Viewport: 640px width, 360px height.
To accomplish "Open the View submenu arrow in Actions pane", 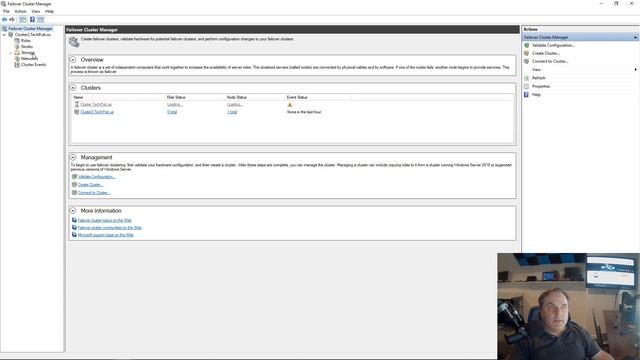I will coord(636,70).
